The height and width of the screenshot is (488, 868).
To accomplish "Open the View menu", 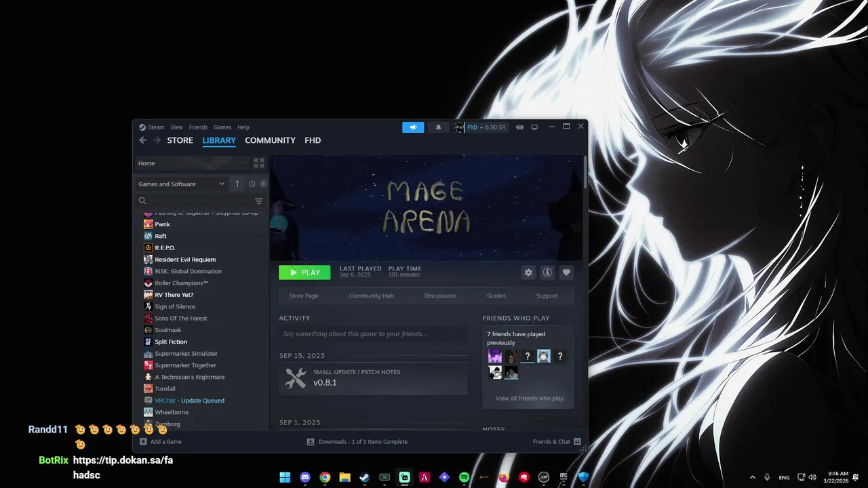I will pyautogui.click(x=176, y=127).
